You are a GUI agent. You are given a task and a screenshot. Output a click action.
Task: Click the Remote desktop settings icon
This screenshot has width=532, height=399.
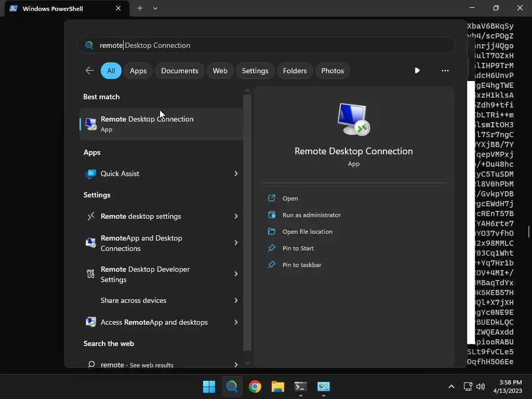tap(90, 216)
